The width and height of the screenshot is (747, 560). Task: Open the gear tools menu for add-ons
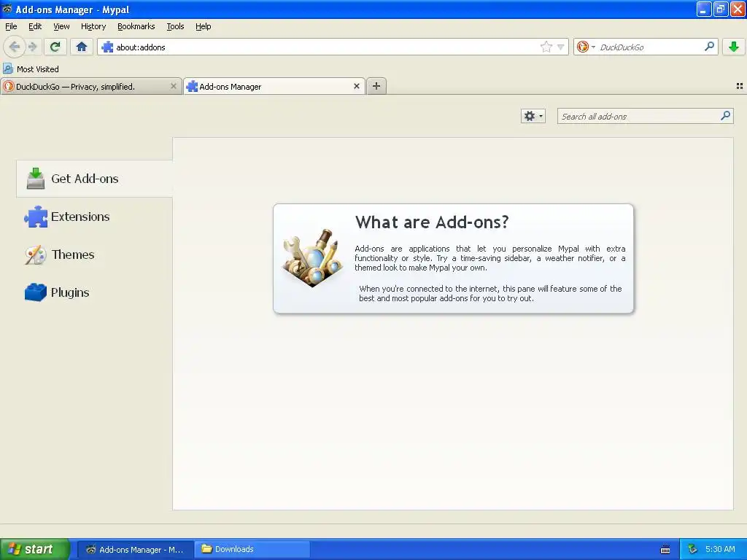pos(533,116)
